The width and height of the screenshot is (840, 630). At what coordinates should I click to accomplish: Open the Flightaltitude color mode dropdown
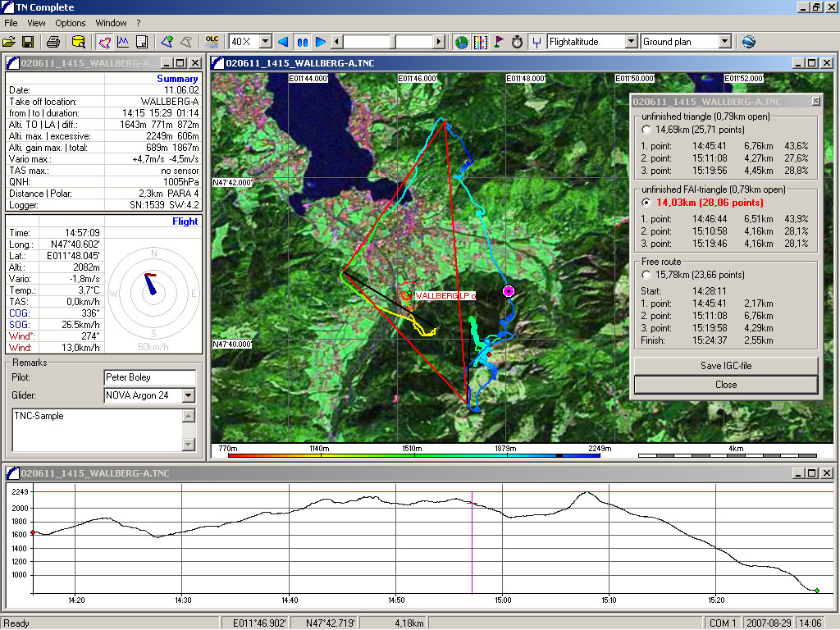pos(631,42)
